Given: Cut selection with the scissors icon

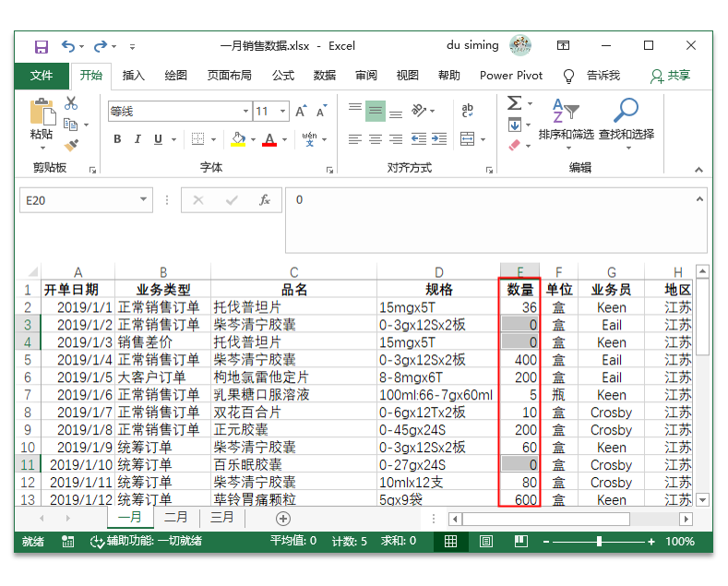Looking at the screenshot, I should (71, 103).
